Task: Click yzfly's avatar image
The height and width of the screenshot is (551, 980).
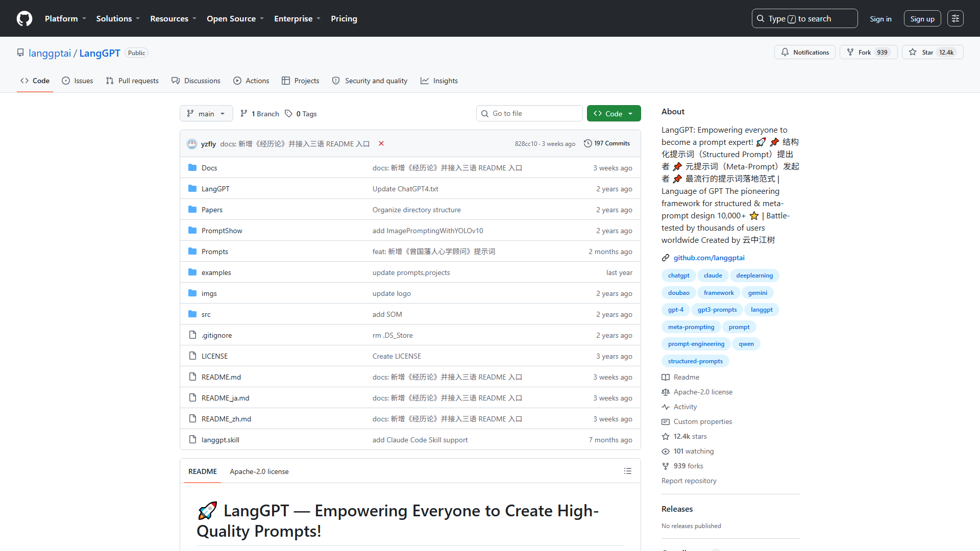Action: pyautogui.click(x=192, y=144)
